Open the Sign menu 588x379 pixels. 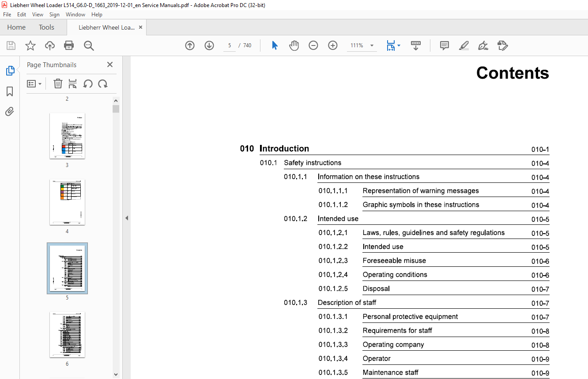pos(55,15)
